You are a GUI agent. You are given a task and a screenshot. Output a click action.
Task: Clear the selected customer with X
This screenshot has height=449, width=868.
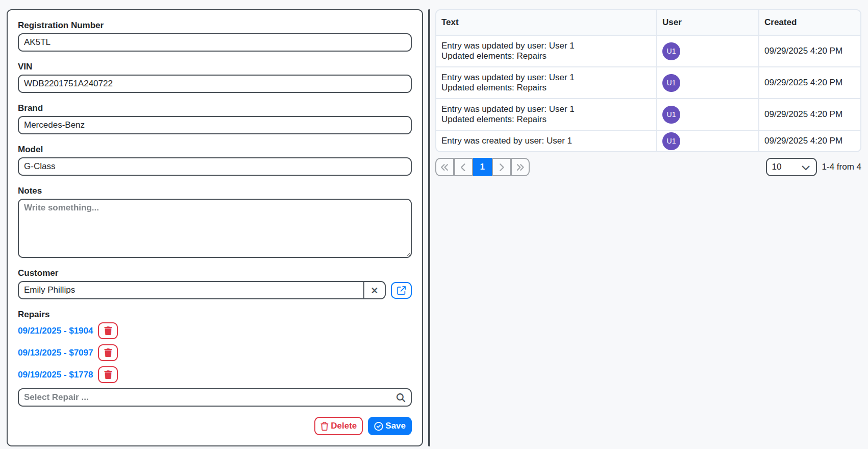click(375, 290)
